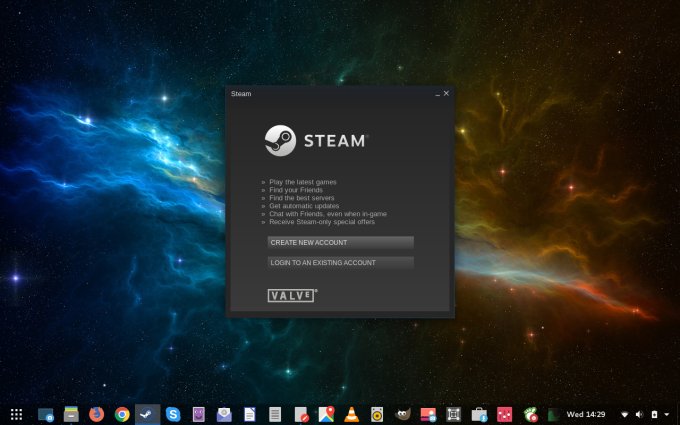
Task: Minimize the Steam window
Action: click(437, 94)
